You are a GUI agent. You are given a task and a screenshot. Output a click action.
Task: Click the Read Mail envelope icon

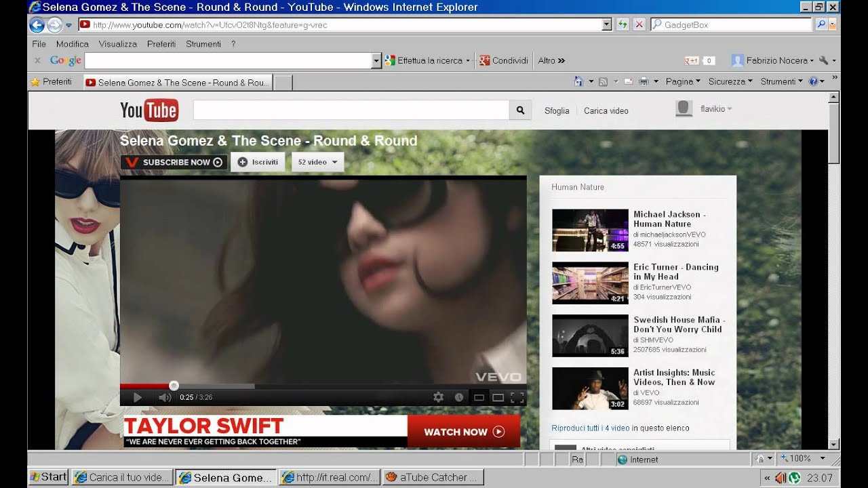pyautogui.click(x=628, y=81)
